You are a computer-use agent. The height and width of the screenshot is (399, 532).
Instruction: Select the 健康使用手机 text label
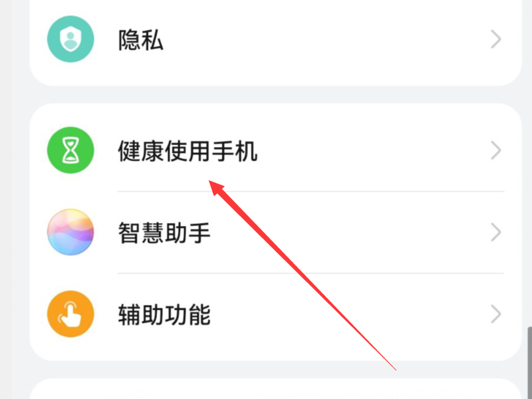point(188,151)
